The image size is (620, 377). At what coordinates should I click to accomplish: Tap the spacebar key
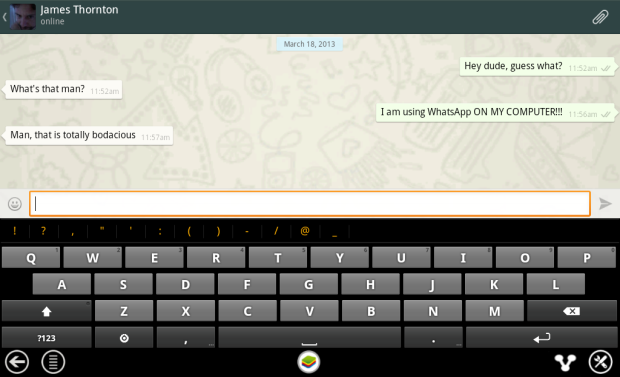click(x=310, y=338)
